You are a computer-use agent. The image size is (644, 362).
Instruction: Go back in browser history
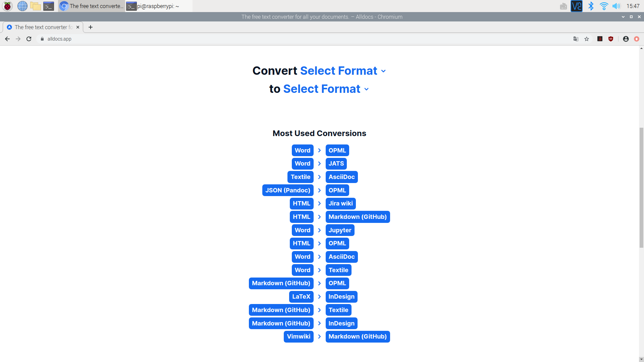(7, 39)
